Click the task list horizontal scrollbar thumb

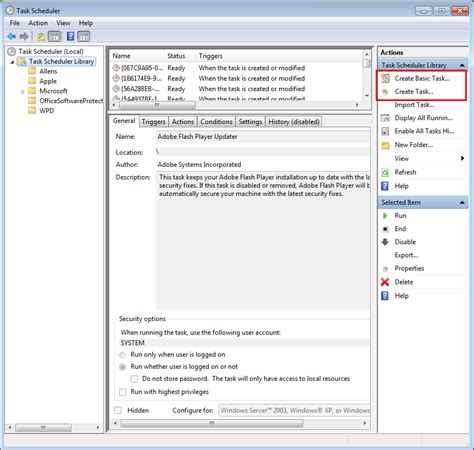(157, 105)
